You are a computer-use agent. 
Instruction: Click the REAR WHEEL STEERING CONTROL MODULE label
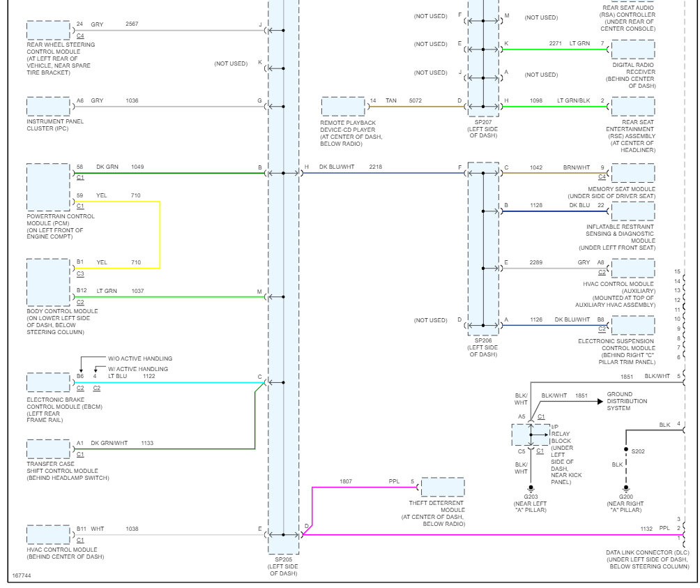[61, 59]
